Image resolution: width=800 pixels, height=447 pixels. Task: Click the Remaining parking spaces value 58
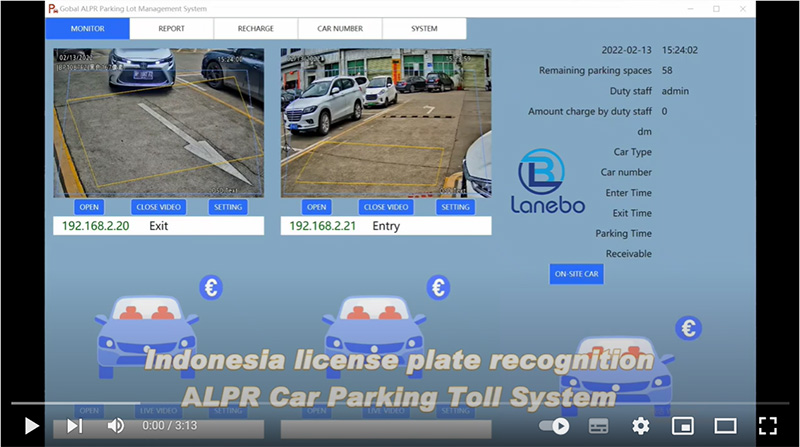point(667,70)
